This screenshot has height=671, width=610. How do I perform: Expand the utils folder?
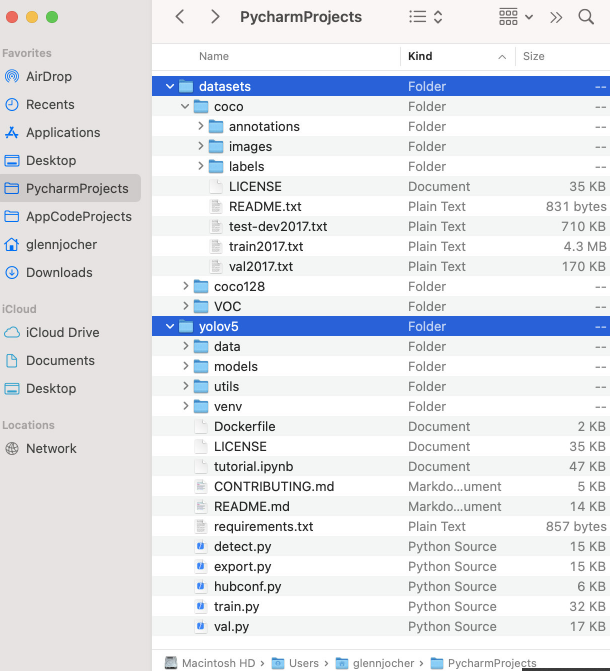pyautogui.click(x=185, y=386)
